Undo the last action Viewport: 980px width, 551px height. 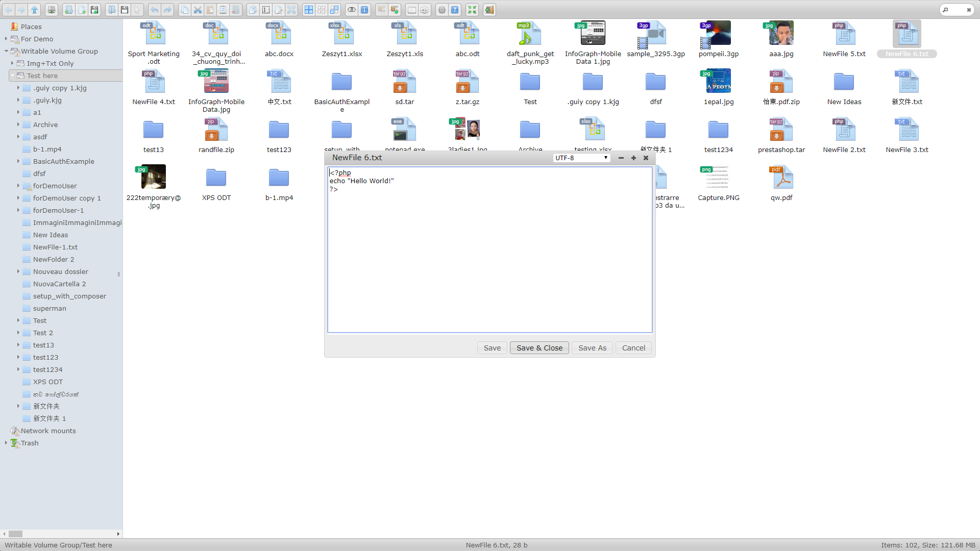click(x=154, y=10)
